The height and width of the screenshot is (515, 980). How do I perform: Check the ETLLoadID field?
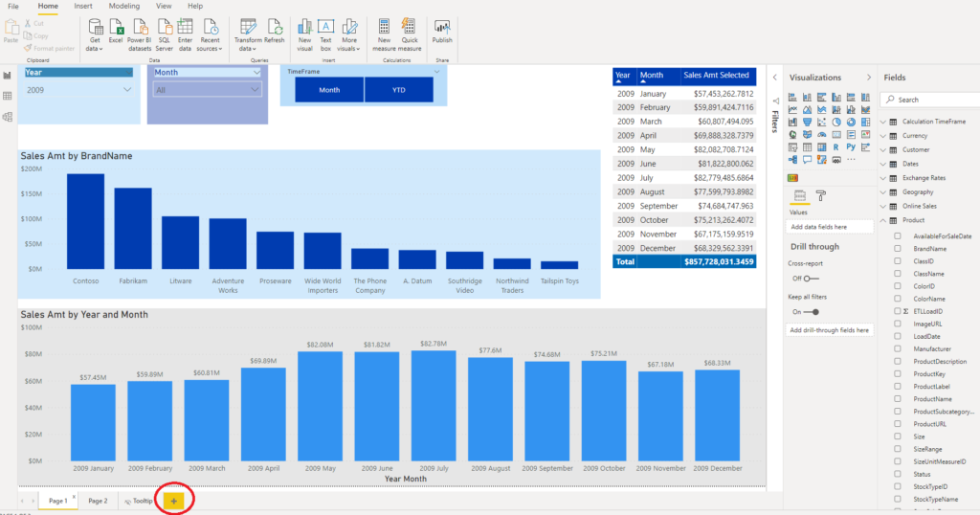coord(898,310)
